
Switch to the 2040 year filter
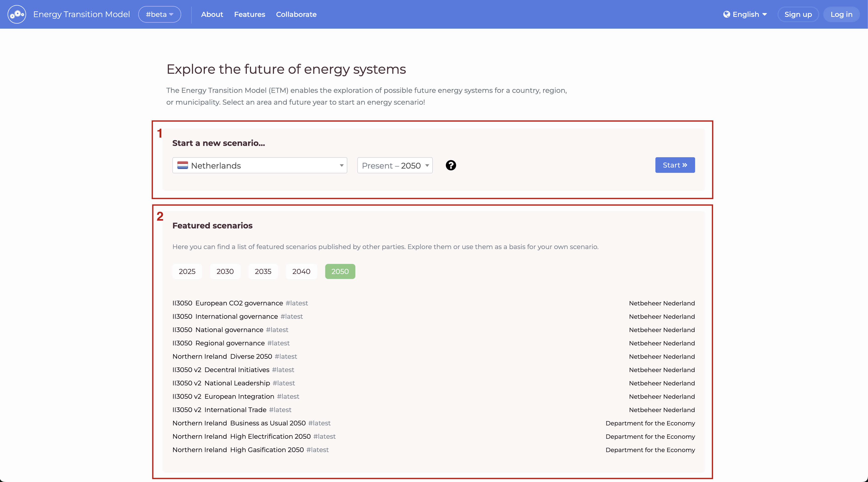[301, 271]
